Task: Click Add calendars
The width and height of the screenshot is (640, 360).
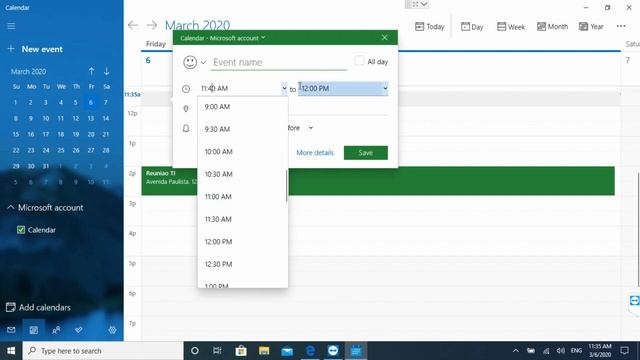Action: tap(38, 307)
